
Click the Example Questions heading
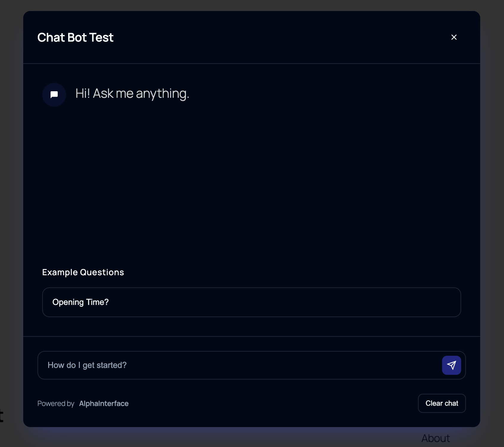coord(83,272)
